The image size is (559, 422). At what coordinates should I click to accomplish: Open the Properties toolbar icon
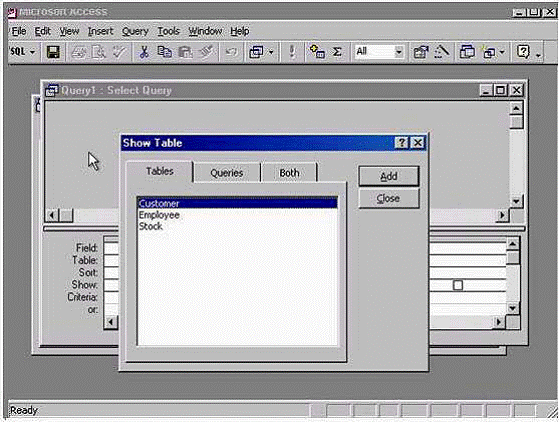pos(421,52)
